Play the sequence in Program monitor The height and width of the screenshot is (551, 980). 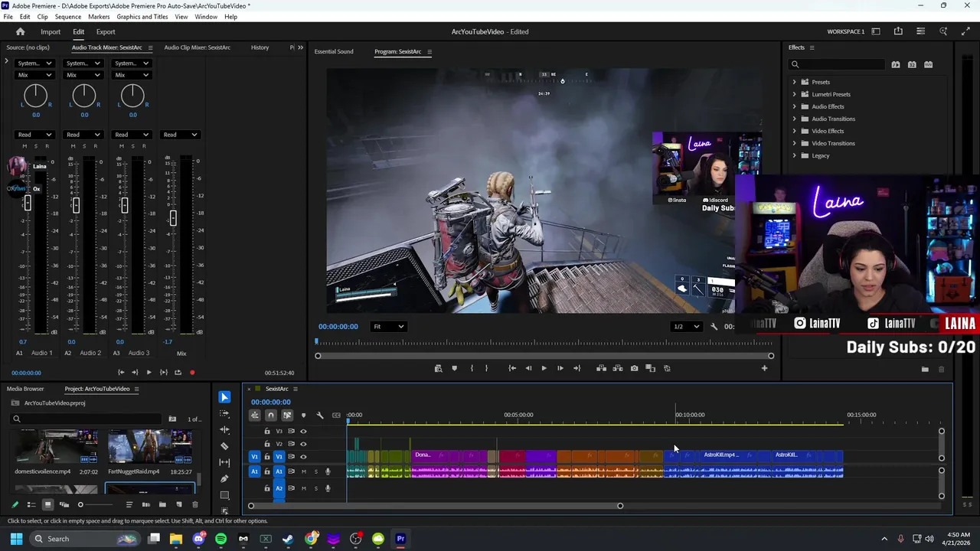544,369
